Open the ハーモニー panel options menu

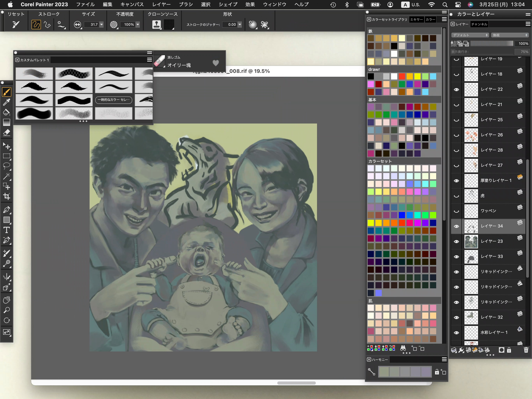point(444,359)
